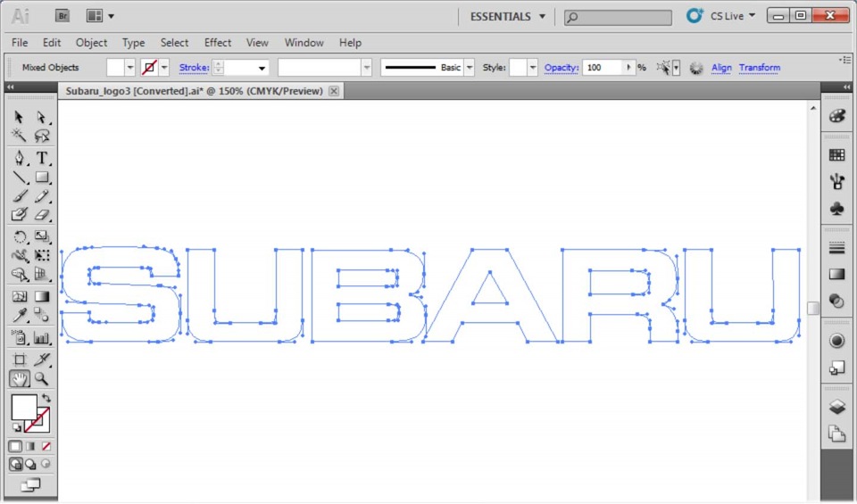Set paint mode to Gradient

point(30,446)
